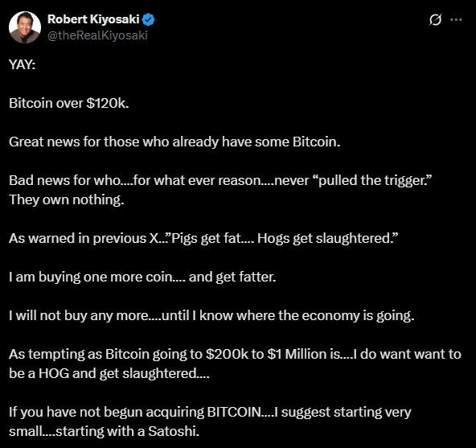Open the three-dot More options menu
476x448 pixels.
(x=456, y=20)
